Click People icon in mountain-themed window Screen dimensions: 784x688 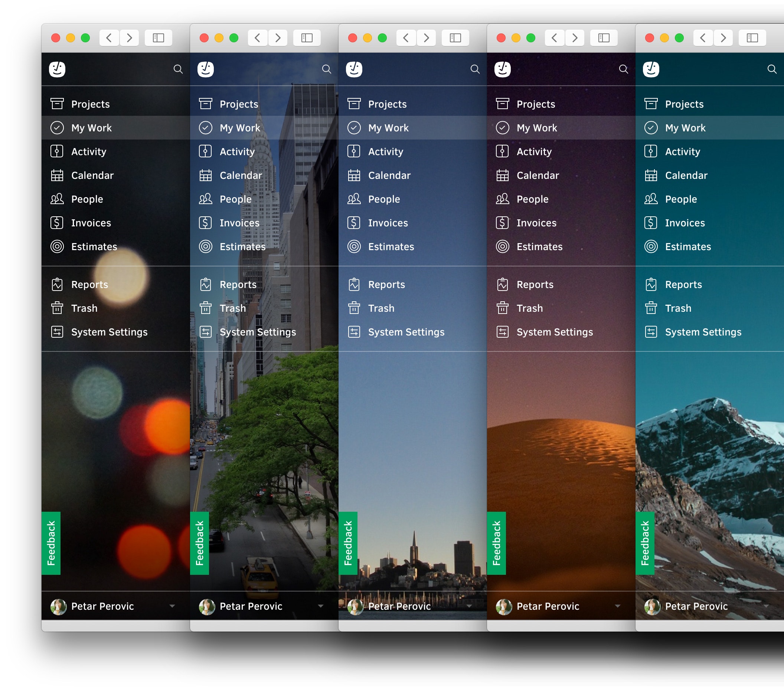651,199
